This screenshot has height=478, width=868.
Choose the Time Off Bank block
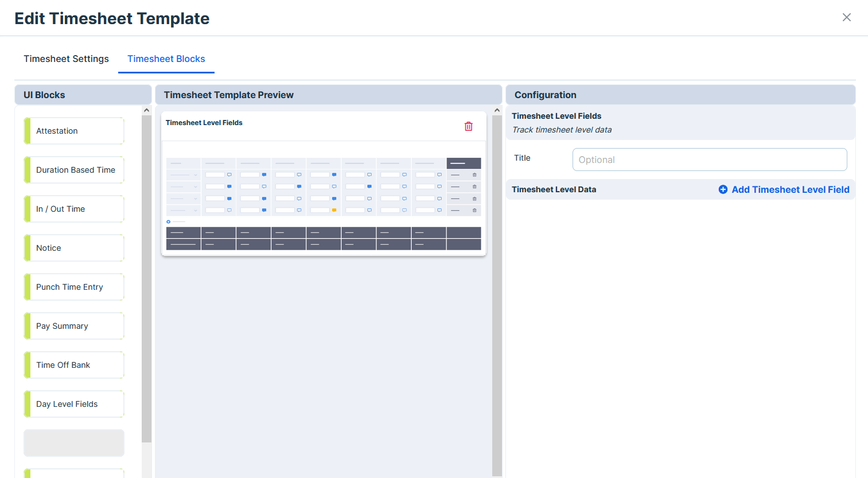pos(74,365)
